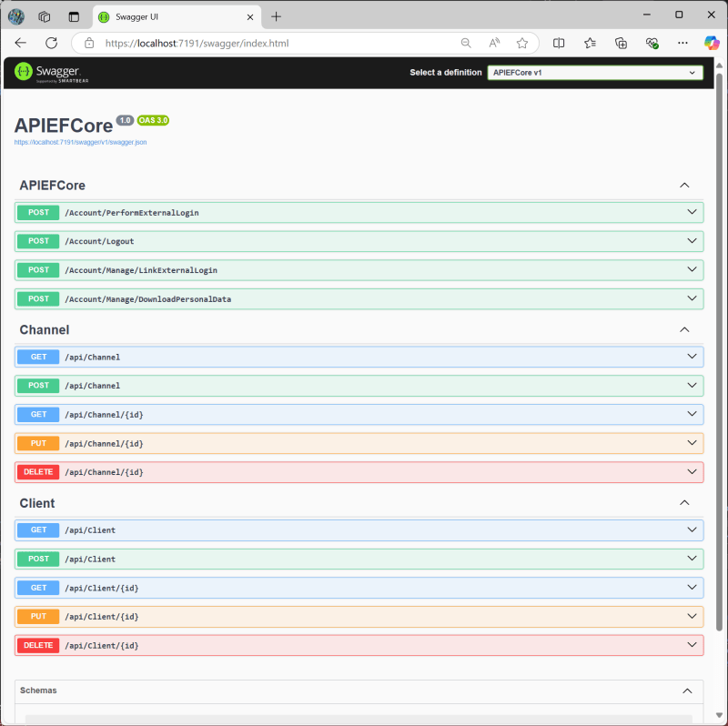Expand POST /Account/Manage/DownloadPersonalData

point(359,299)
